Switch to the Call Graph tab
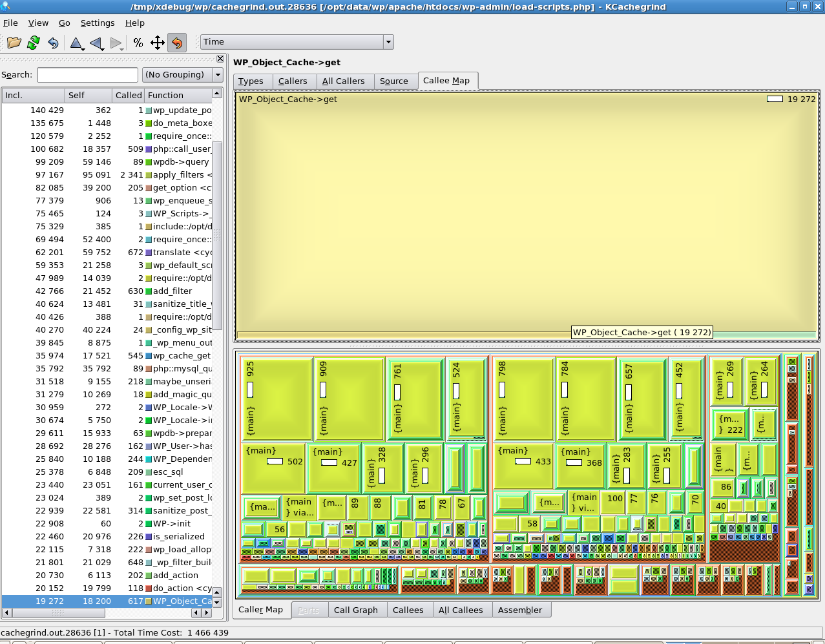Screen dimensions: 825x644 click(x=356, y=610)
